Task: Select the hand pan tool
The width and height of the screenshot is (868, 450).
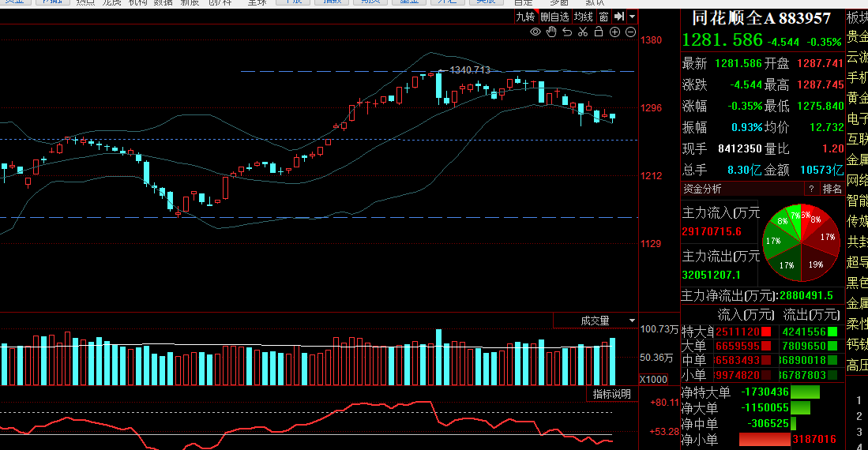Action: point(551,32)
